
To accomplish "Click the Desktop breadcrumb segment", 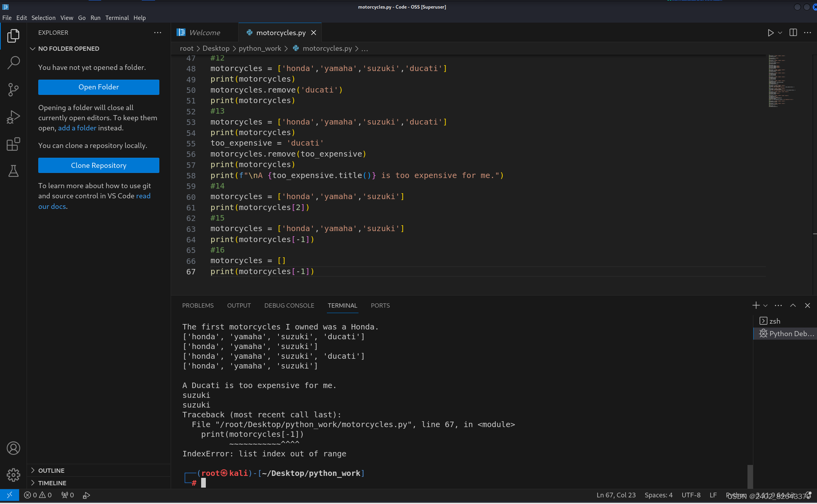I will pos(216,48).
